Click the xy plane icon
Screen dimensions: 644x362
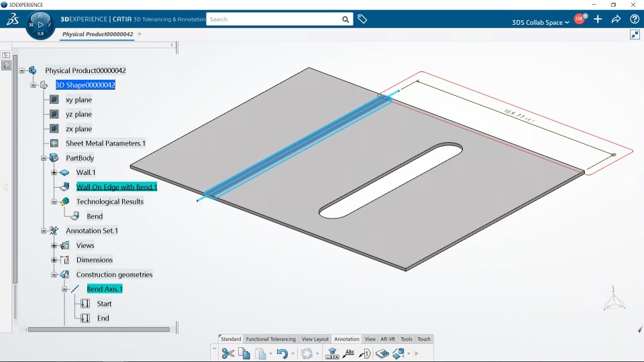(54, 100)
